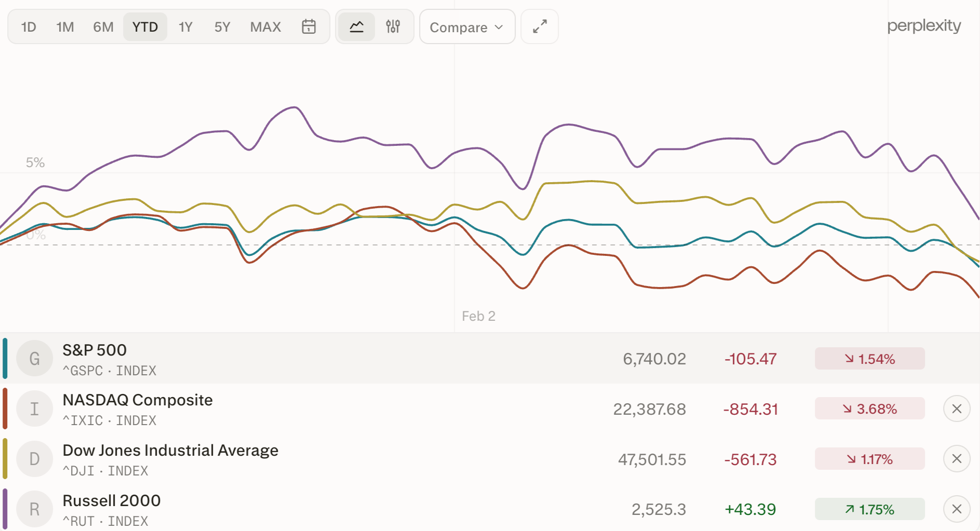Screen dimensions: 980x531
Task: Switch to line chart view
Action: 356,26
